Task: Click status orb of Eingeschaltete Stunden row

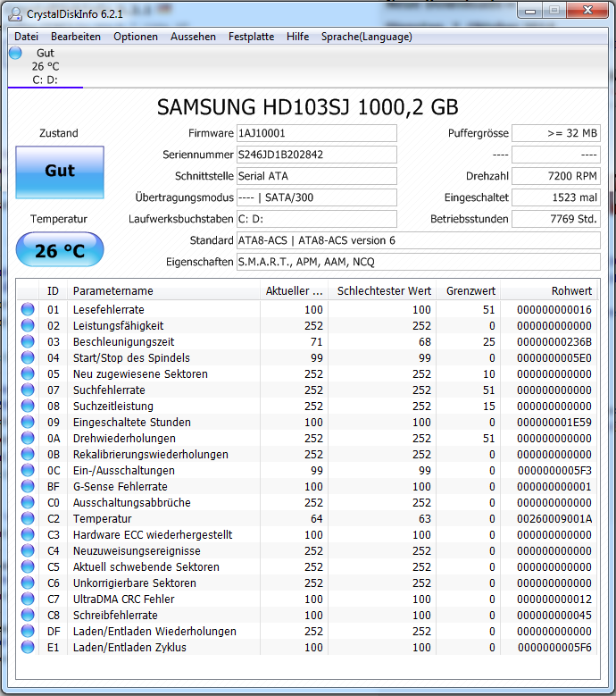Action: tap(28, 422)
